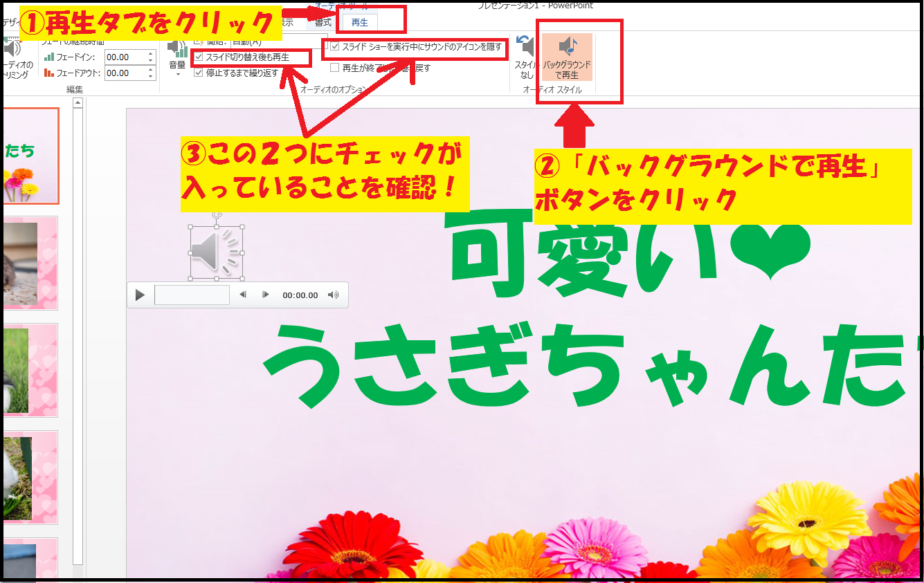Select the first slide thumbnail with flowers
The image size is (924, 583).
[x=30, y=156]
